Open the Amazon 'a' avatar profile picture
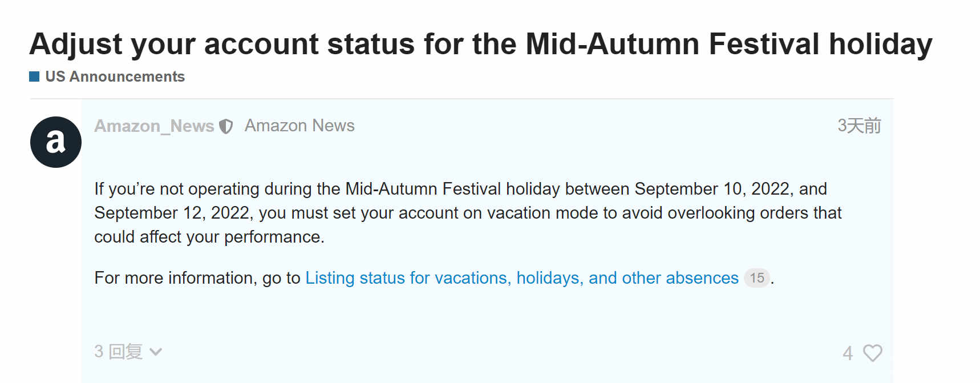Screen dimensions: 980x383 (56, 142)
